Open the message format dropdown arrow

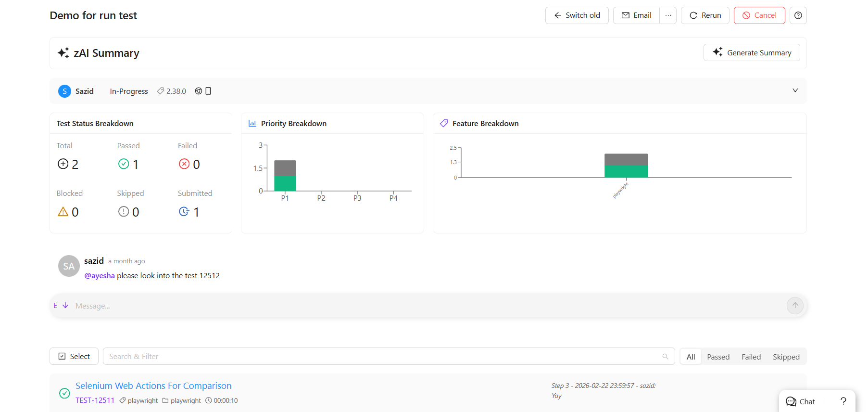pos(65,306)
